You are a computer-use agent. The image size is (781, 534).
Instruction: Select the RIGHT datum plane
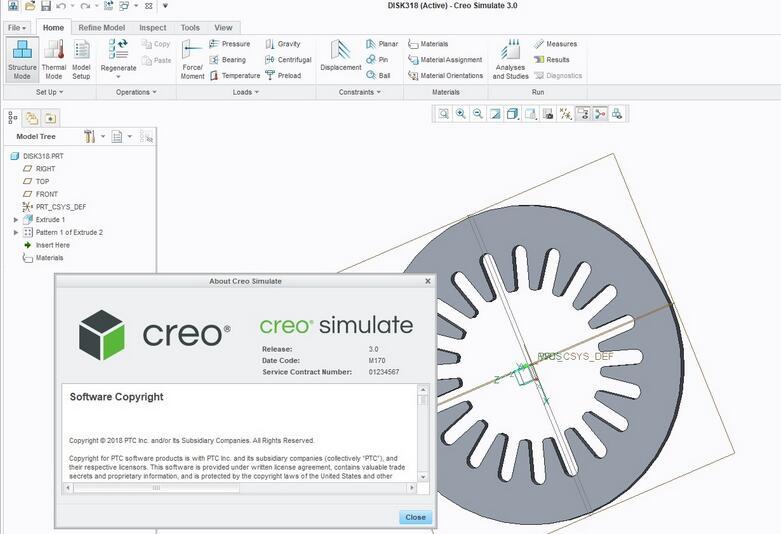pos(39,169)
